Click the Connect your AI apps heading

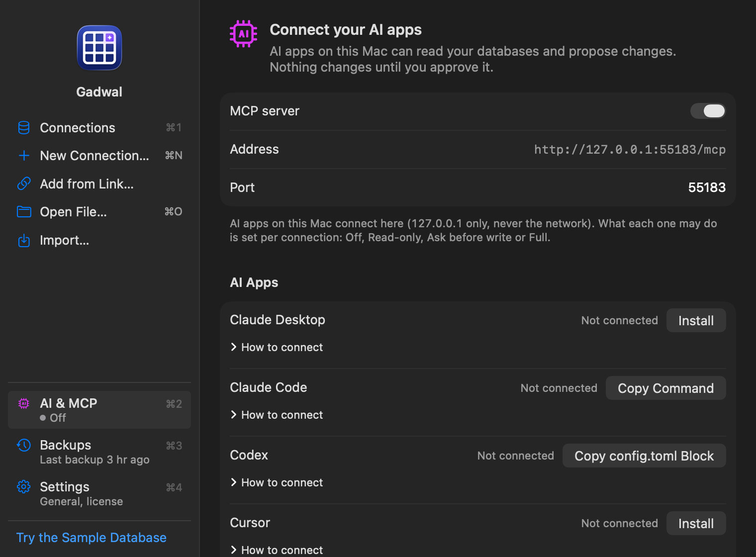[346, 30]
